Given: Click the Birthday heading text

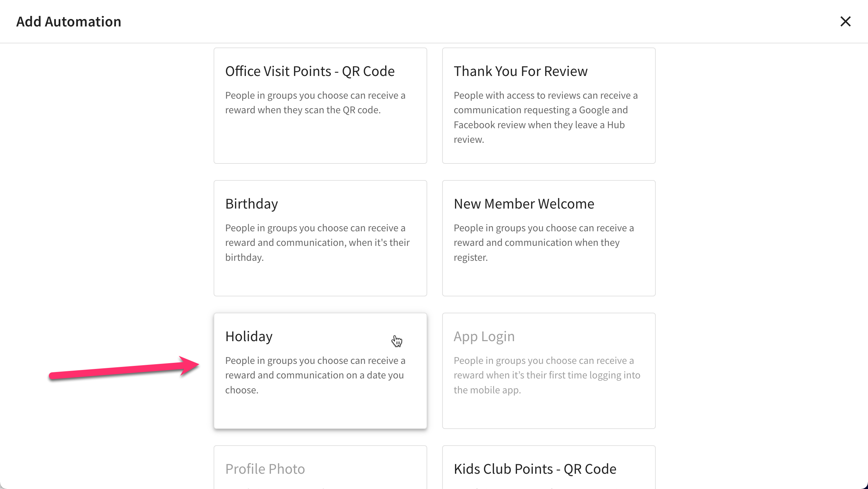Looking at the screenshot, I should (252, 204).
